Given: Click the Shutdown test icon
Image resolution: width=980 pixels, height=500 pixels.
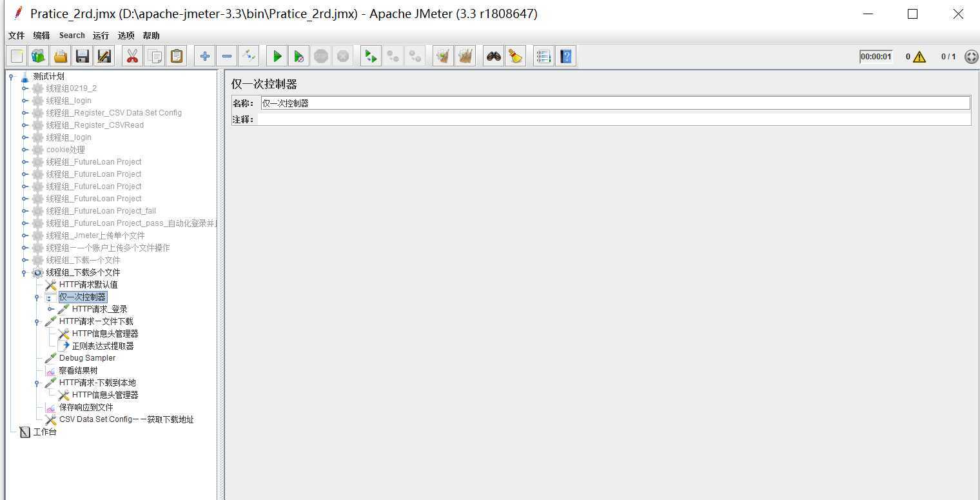Looking at the screenshot, I should point(343,56).
